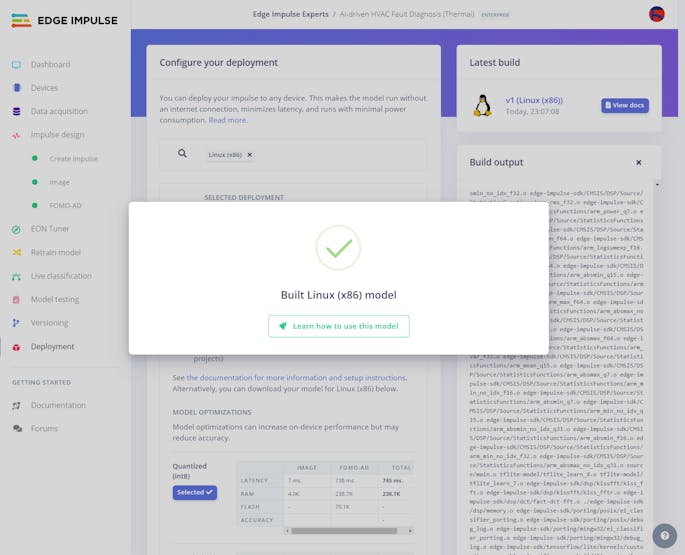Click Learn how to use this model
The height and width of the screenshot is (555, 685).
coord(339,326)
